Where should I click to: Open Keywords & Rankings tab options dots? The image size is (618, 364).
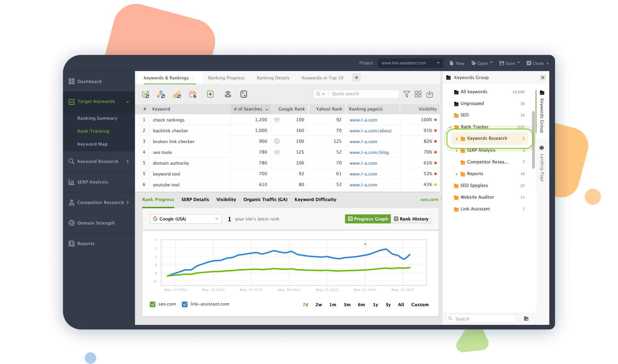pos(193,78)
